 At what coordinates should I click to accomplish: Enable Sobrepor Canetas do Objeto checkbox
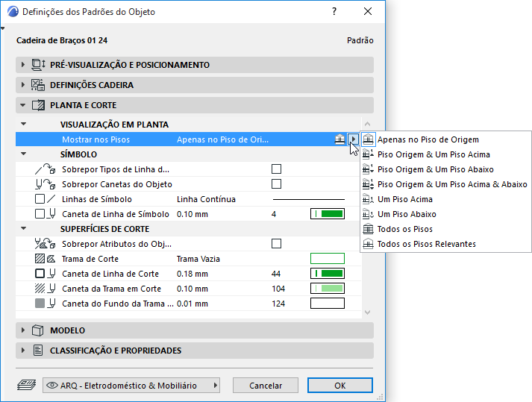coord(276,184)
